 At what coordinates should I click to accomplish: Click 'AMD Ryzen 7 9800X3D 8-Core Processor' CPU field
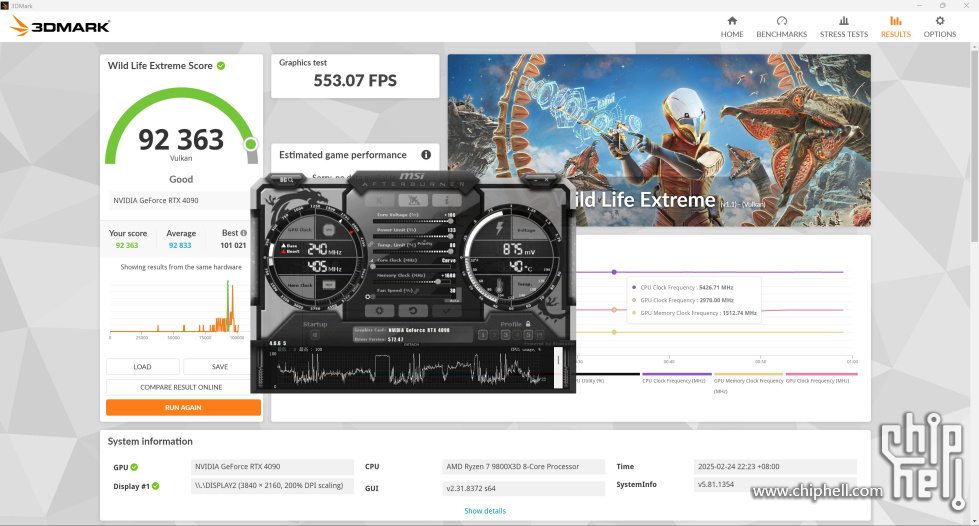coord(523,467)
